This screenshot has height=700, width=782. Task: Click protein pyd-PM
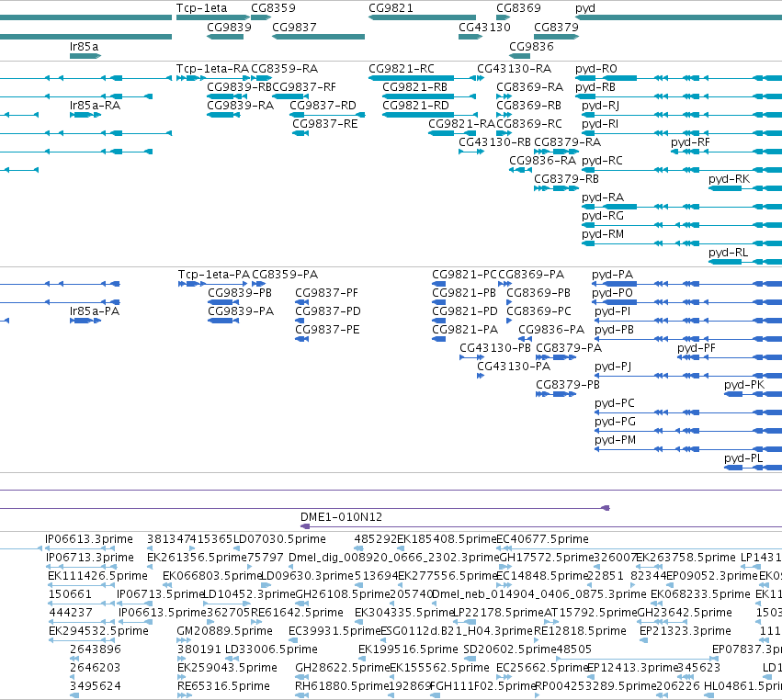tap(615, 440)
